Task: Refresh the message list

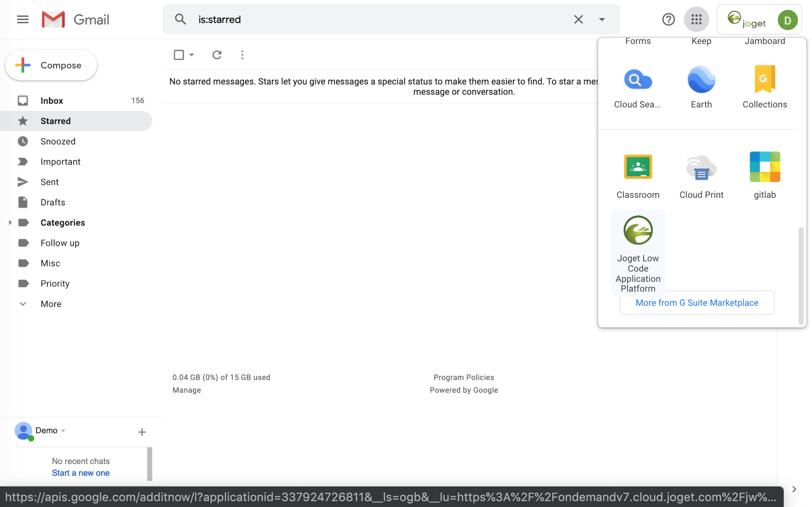Action: coord(217,55)
